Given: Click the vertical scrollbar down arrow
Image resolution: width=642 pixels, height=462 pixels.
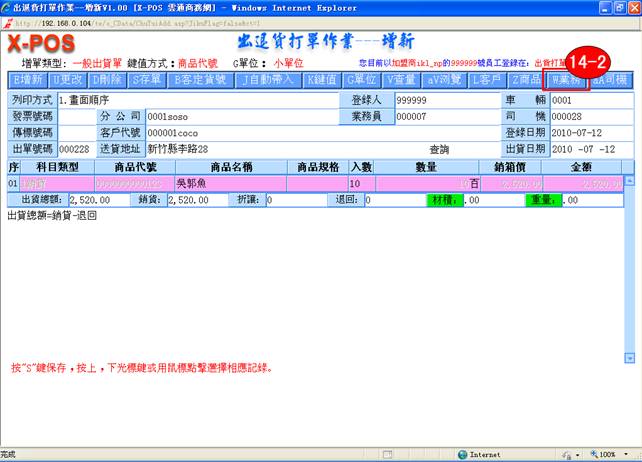Looking at the screenshot, I should pos(631,357).
